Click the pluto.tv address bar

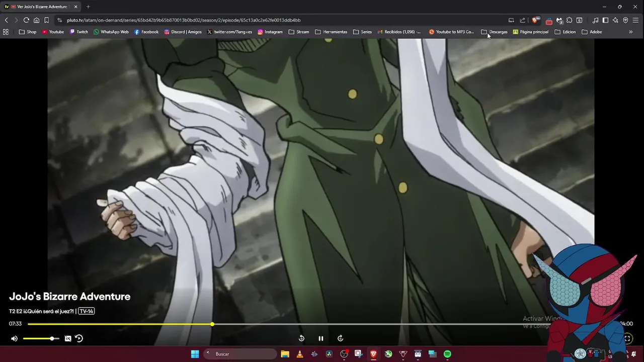[x=282, y=20]
